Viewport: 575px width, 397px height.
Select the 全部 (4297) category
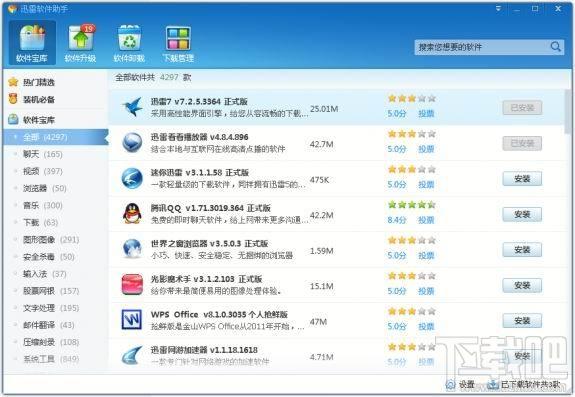[x=55, y=137]
